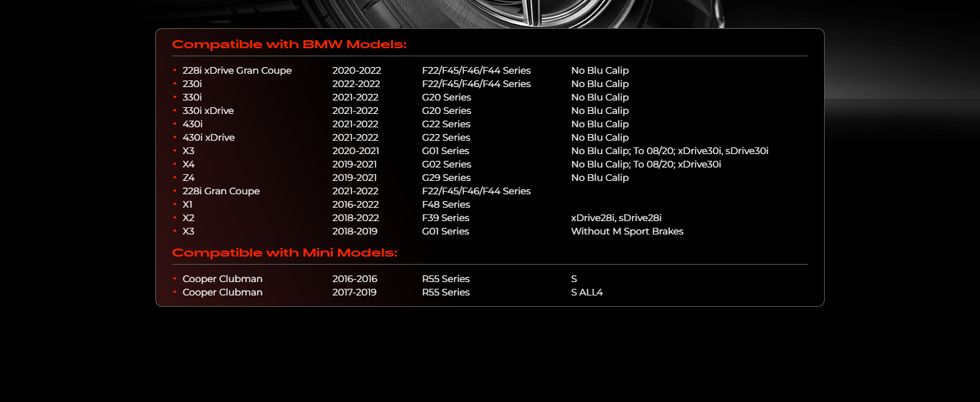The height and width of the screenshot is (402, 980).
Task: Click the year range in the X4 row
Action: pos(355,164)
